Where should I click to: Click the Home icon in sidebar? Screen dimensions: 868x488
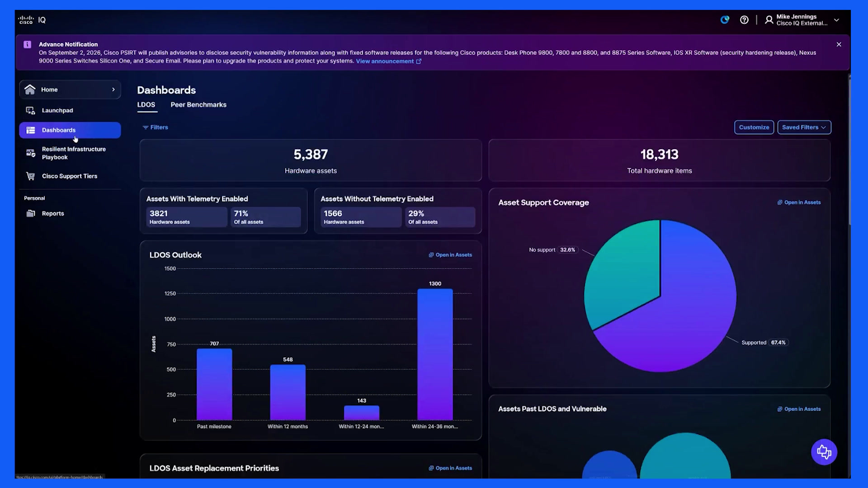point(30,89)
